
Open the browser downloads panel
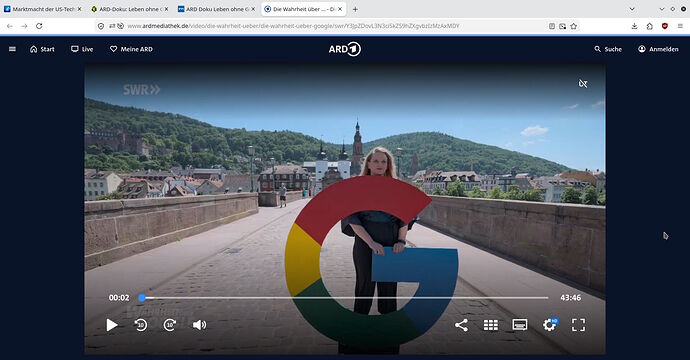635,26
